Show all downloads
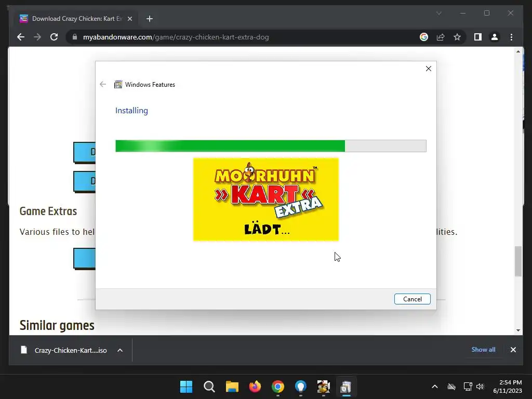 coord(483,350)
